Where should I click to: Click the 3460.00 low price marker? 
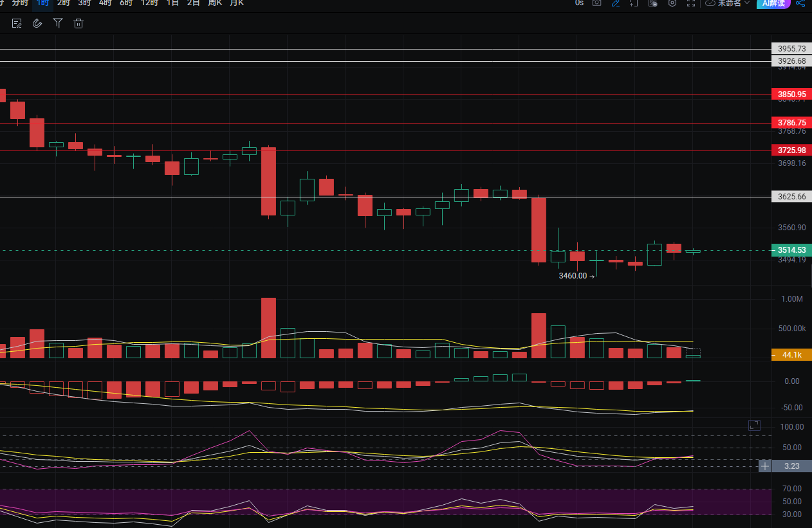click(573, 276)
